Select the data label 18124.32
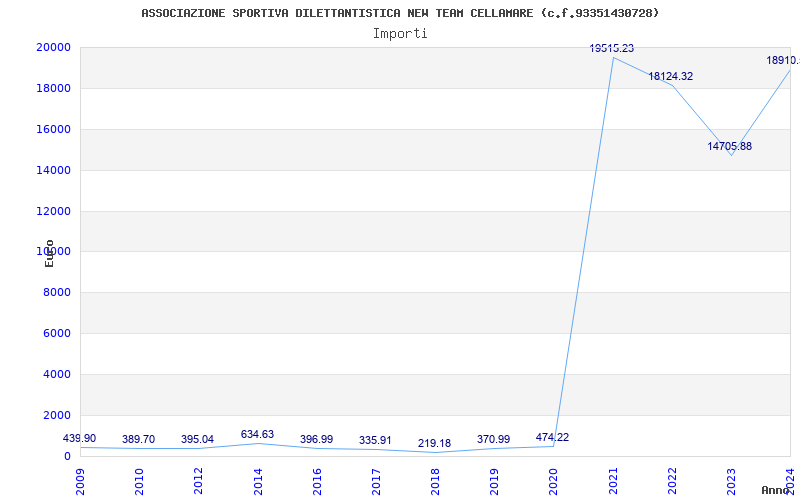 pyautogui.click(x=670, y=77)
